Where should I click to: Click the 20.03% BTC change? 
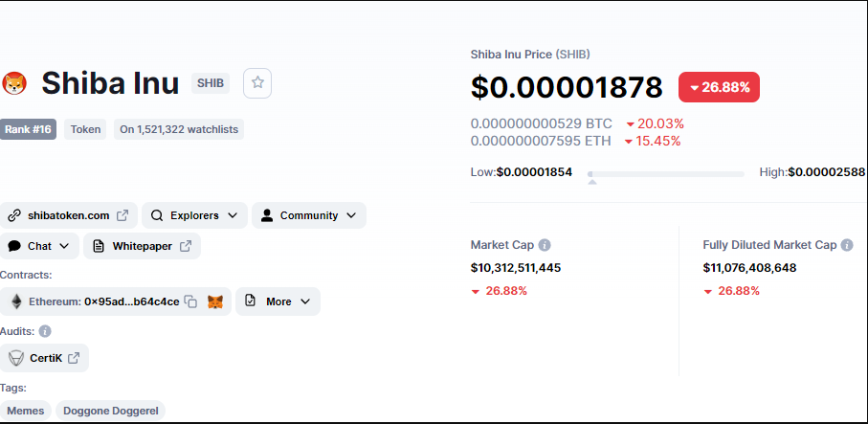[x=655, y=123]
